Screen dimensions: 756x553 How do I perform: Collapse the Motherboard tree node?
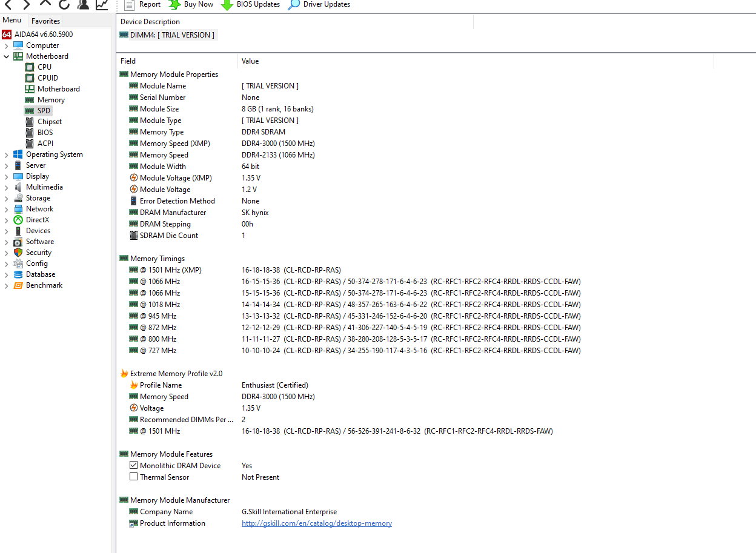[x=7, y=56]
